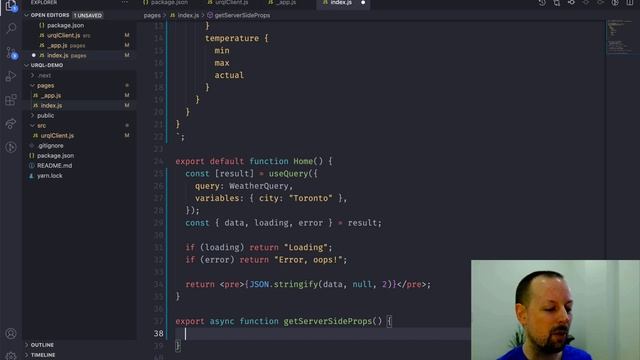Open the GitLens view in activity bar
Viewport: 640px width, 360px height.
point(11,147)
